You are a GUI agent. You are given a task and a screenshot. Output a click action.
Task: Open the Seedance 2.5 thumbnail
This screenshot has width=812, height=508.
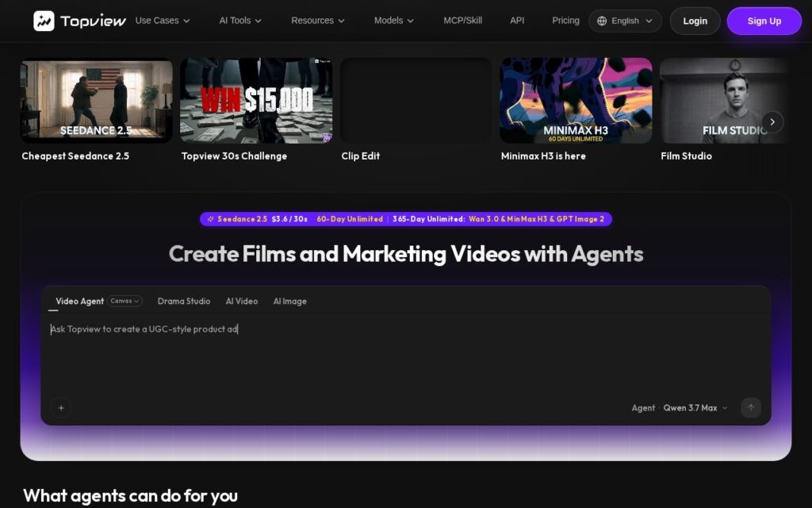(96, 101)
